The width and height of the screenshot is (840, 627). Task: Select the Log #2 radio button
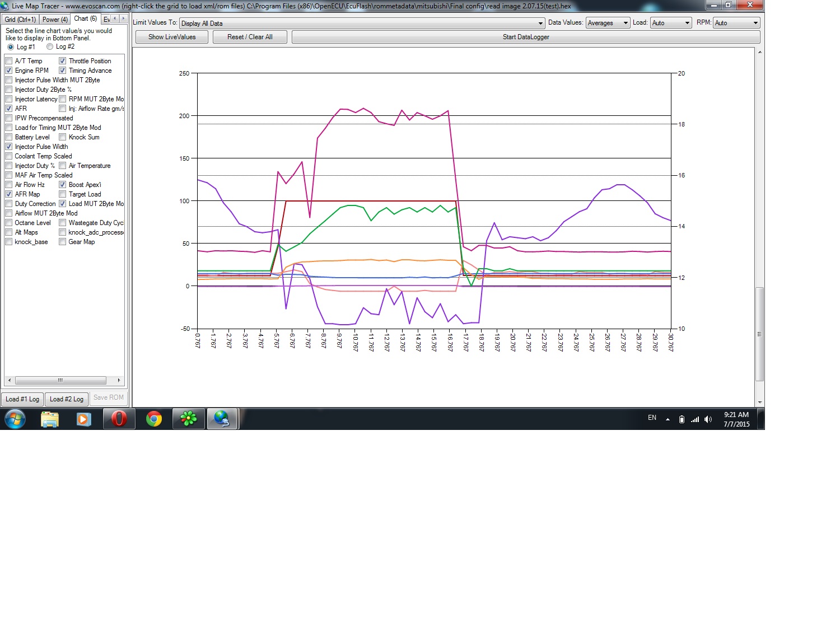coord(50,47)
